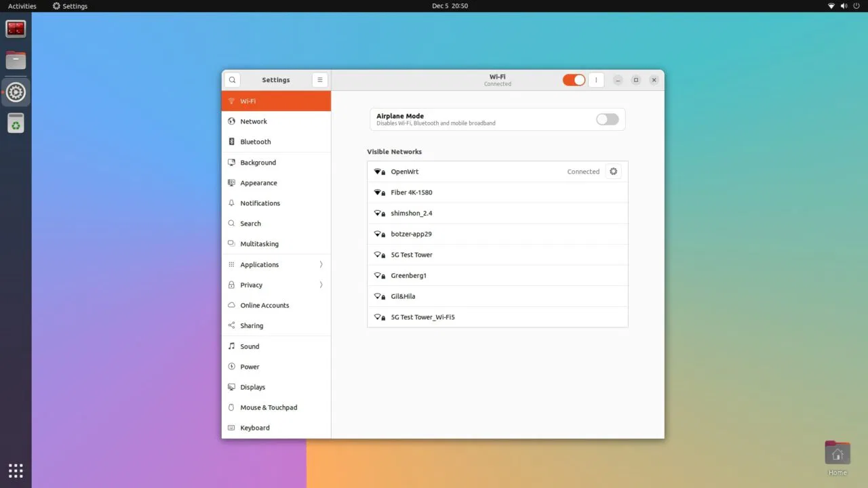
Task: Turn off Wi-Fi using the header toggle
Action: tap(573, 79)
